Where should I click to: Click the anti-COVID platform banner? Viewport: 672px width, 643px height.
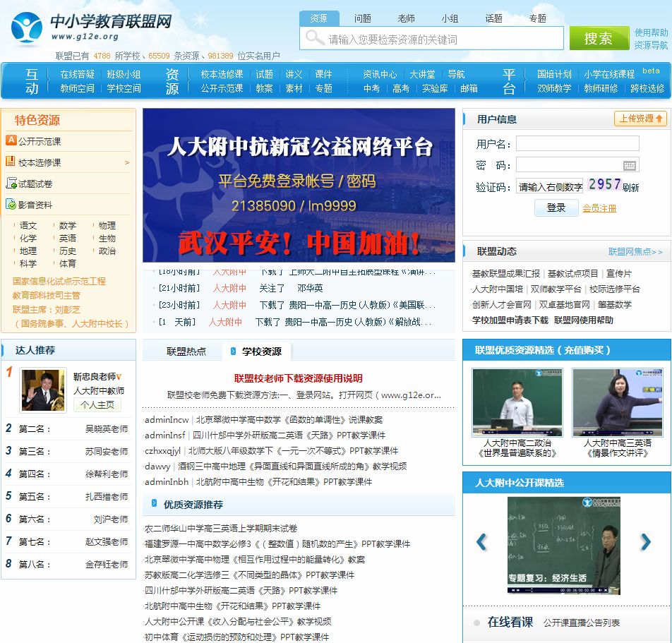tap(299, 185)
